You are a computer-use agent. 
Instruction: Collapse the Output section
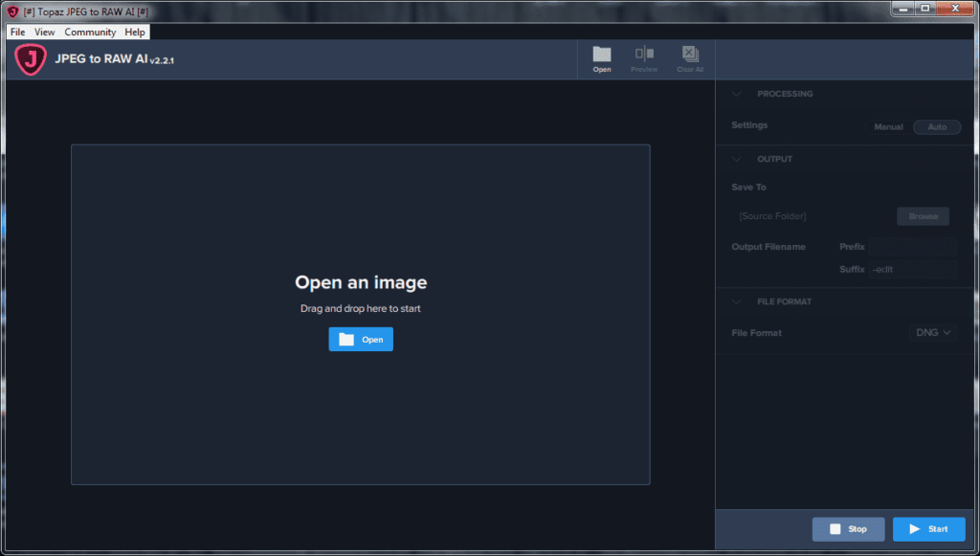coord(737,159)
